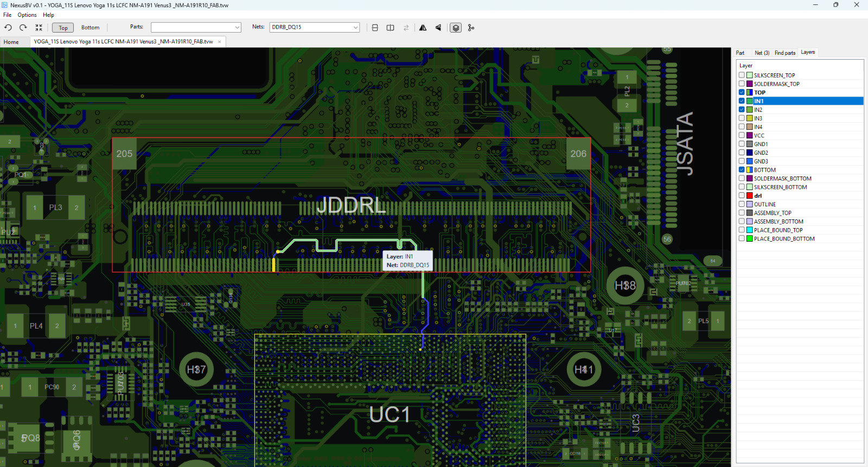The width and height of the screenshot is (868, 467).
Task: Click the vertical split view icon
Action: click(390, 28)
